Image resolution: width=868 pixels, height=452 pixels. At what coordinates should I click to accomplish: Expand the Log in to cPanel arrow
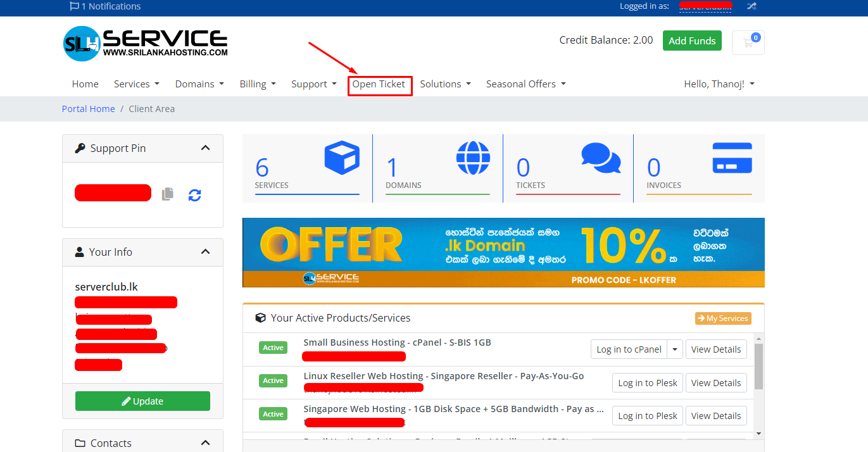click(x=675, y=349)
